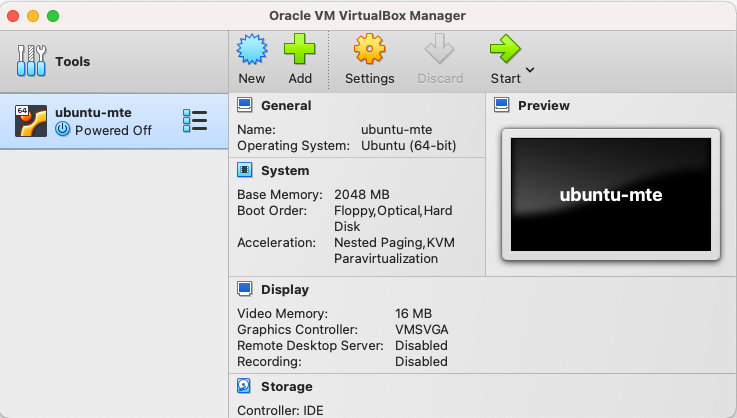
Task: Open the Display section heading
Action: click(x=285, y=290)
